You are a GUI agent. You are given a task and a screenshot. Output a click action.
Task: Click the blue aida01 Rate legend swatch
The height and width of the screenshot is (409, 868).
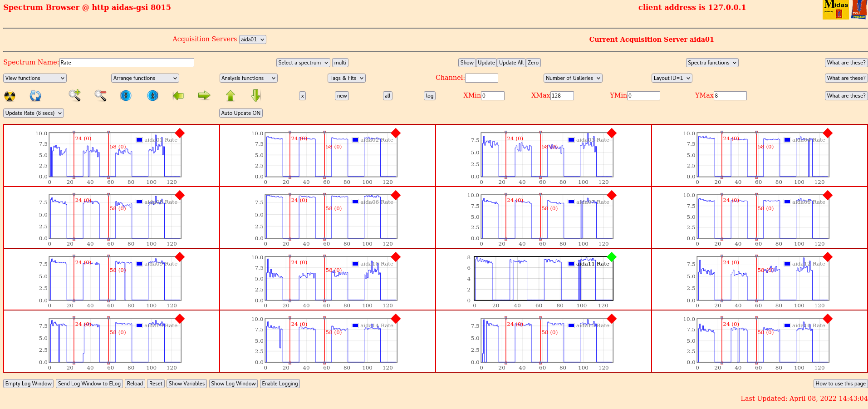139,140
